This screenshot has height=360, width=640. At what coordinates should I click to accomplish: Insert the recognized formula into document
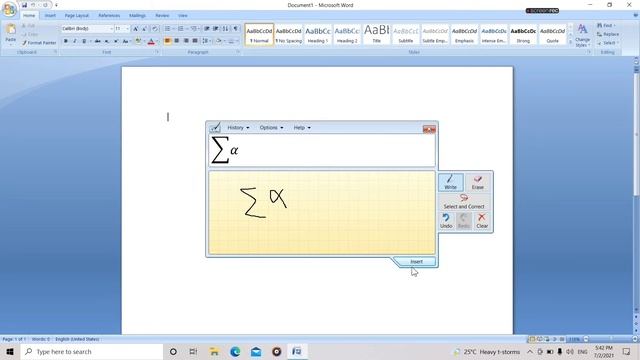coord(416,262)
